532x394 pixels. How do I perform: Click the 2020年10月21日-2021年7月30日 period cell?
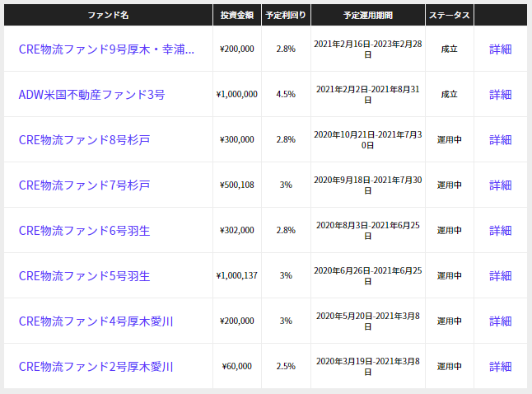click(x=368, y=139)
